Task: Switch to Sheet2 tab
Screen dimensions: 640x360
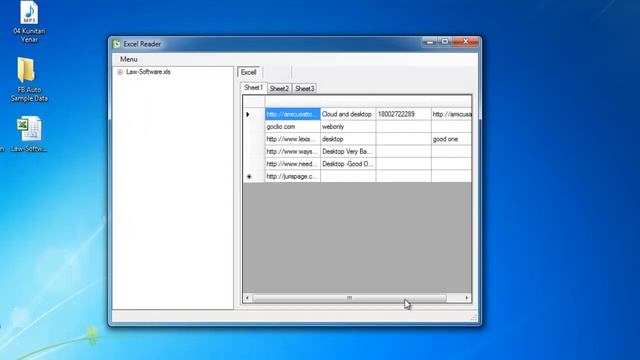Action: [279, 89]
